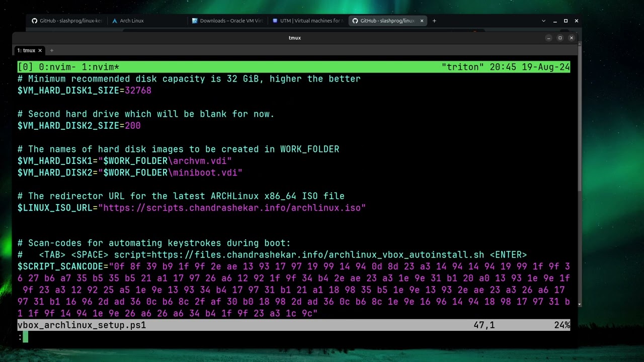Click cursor position '47,1' in statusline
Image resolution: width=644 pixels, height=362 pixels.
pyautogui.click(x=484, y=325)
